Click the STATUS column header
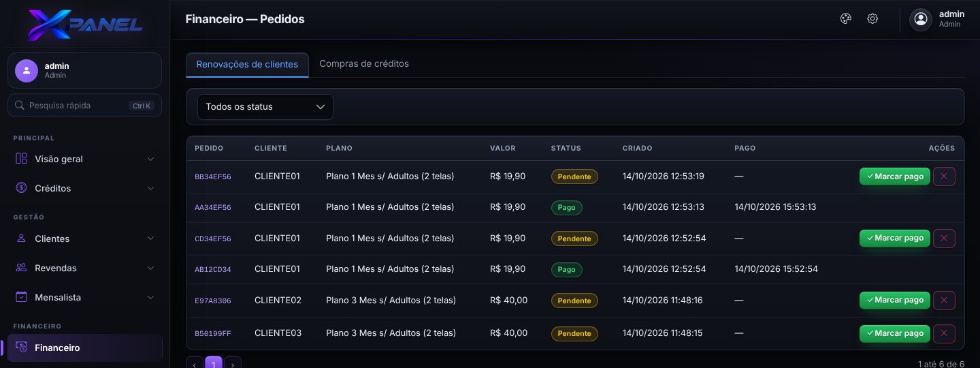Screen dimensions: 980x368 point(566,148)
